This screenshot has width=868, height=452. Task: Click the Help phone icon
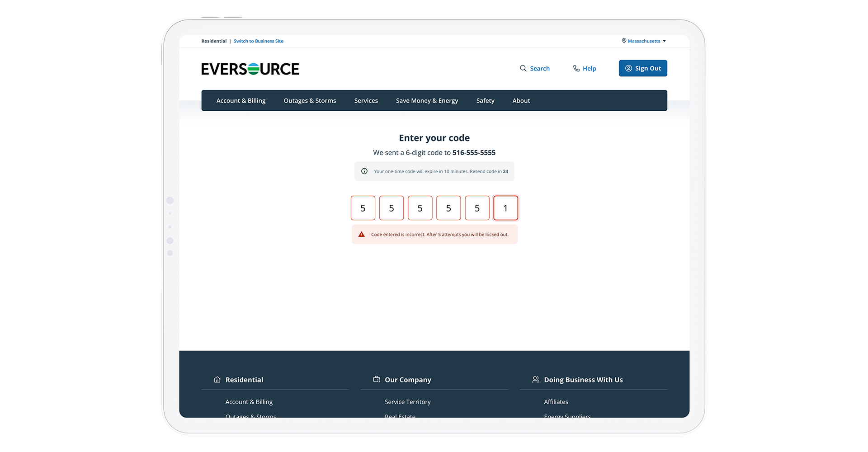coord(576,68)
